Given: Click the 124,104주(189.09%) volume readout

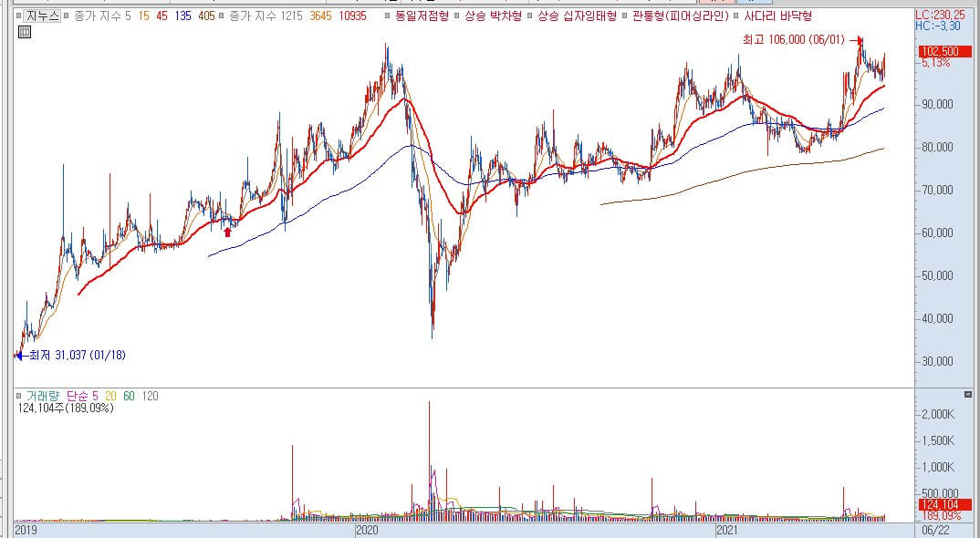Looking at the screenshot, I should (x=67, y=409).
